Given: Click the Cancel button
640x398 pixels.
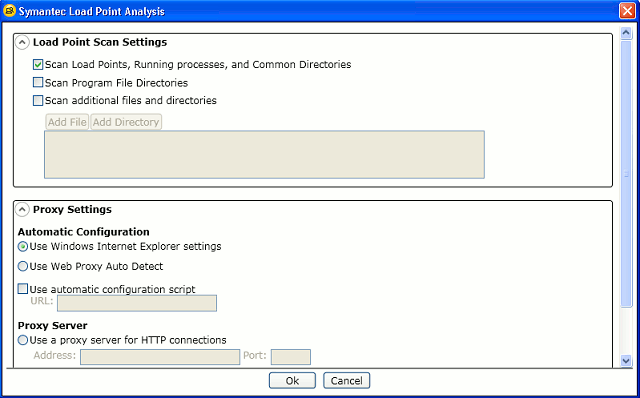Looking at the screenshot, I should [x=347, y=380].
